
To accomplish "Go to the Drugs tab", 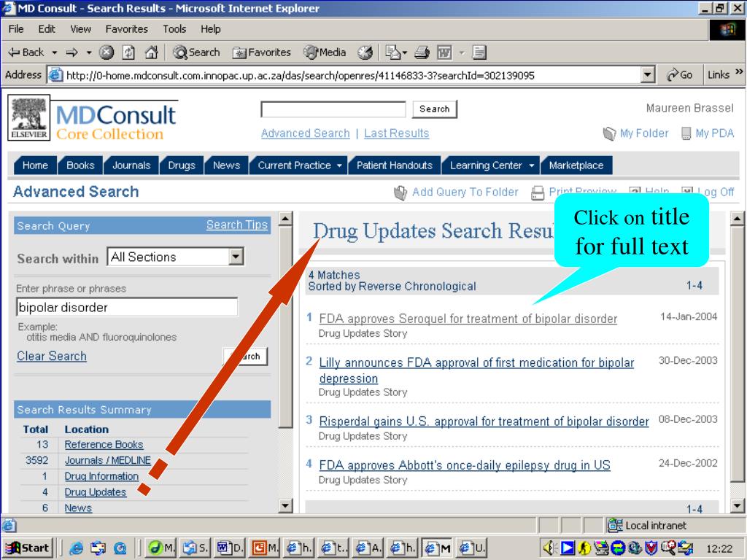I will (x=182, y=166).
